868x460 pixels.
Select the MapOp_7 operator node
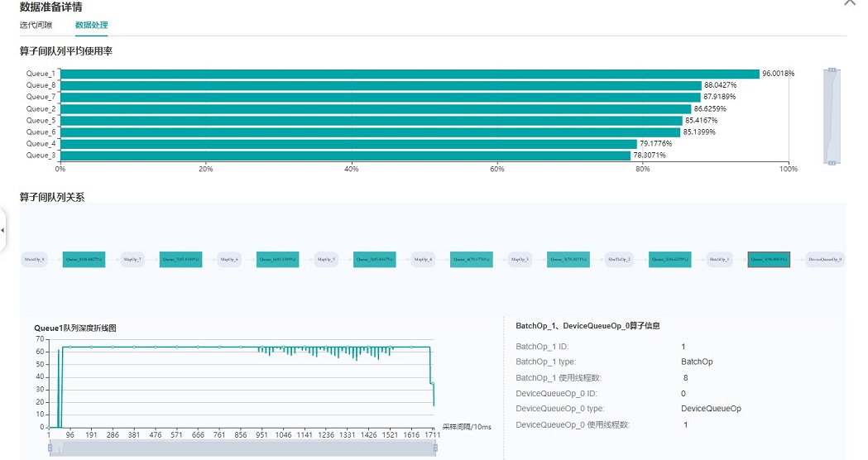132,259
